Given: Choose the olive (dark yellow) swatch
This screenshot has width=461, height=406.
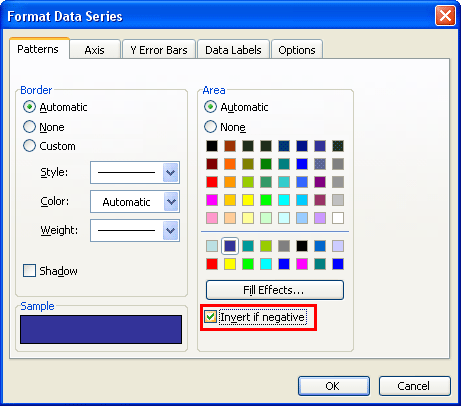Looking at the screenshot, I should pos(248,164).
